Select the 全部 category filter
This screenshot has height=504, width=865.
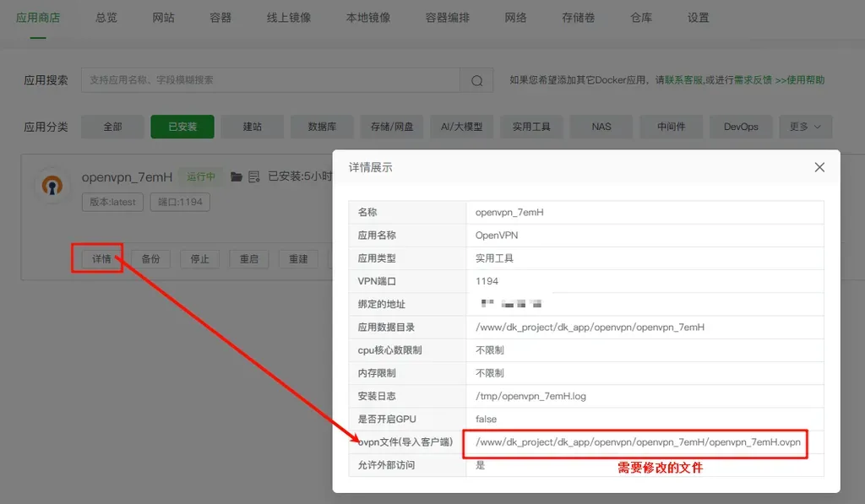coord(112,127)
